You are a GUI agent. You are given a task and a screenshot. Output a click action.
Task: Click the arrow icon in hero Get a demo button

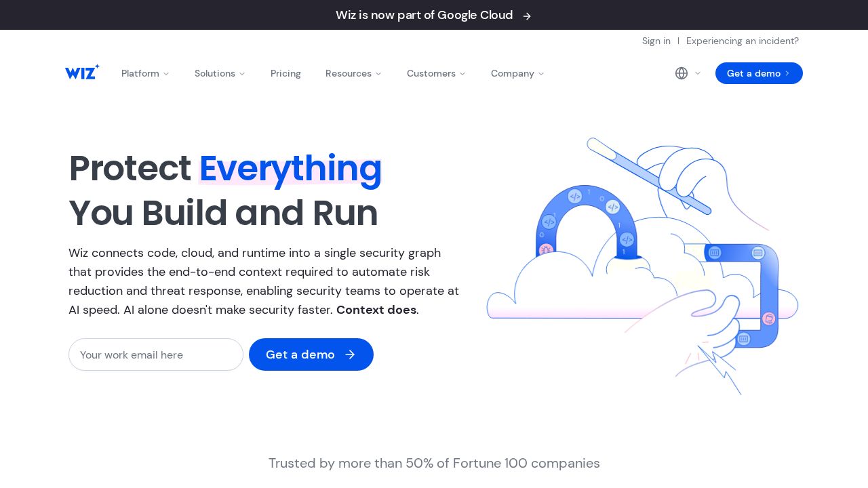pos(350,354)
